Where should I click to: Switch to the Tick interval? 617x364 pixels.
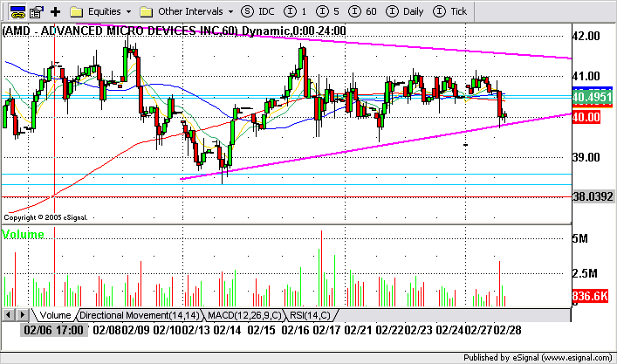tap(449, 11)
